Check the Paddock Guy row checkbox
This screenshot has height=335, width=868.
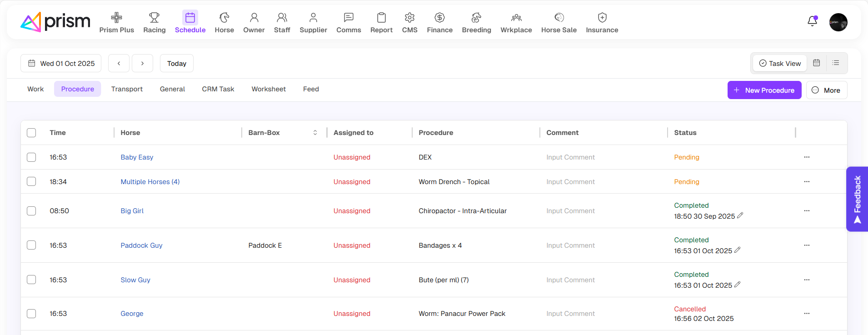(x=31, y=245)
